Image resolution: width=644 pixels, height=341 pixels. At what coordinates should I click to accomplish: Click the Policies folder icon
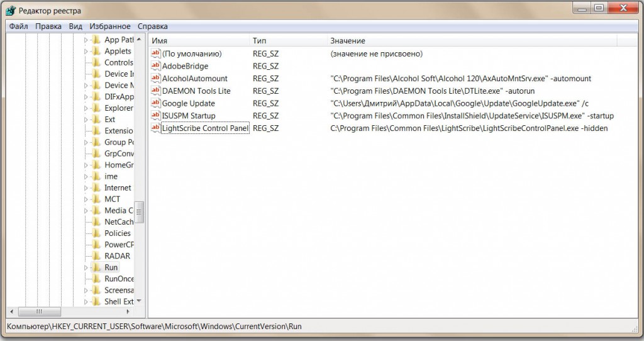(x=96, y=233)
